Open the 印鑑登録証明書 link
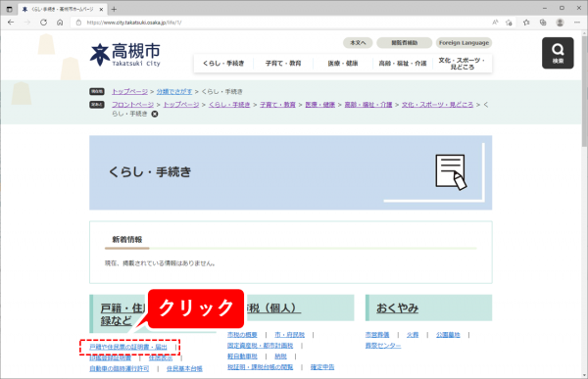588x379 pixels. coord(110,358)
